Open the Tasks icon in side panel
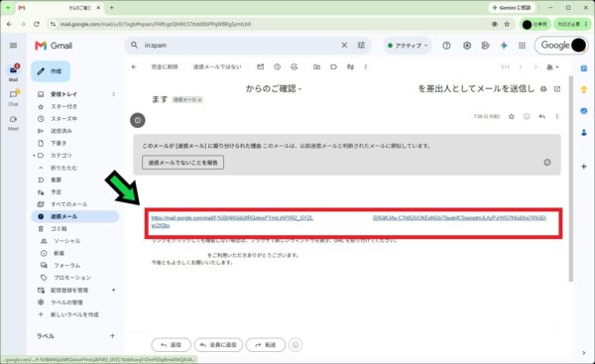The height and width of the screenshot is (364, 595). click(584, 111)
